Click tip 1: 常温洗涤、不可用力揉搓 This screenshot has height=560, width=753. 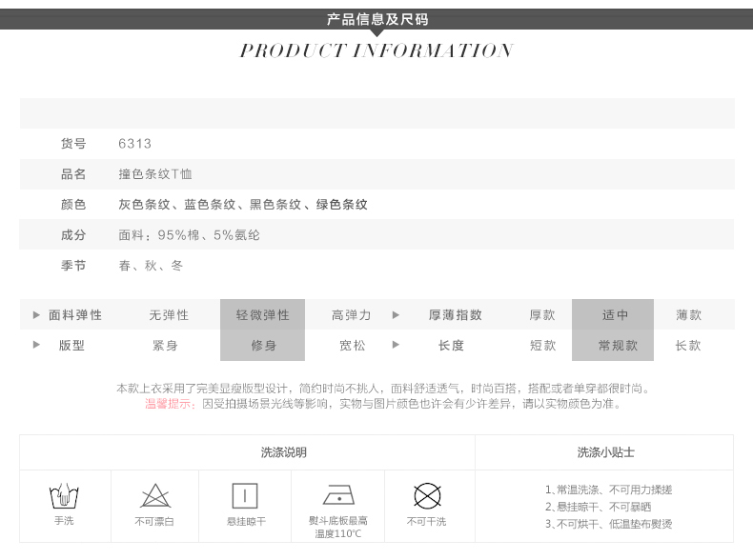click(x=608, y=490)
